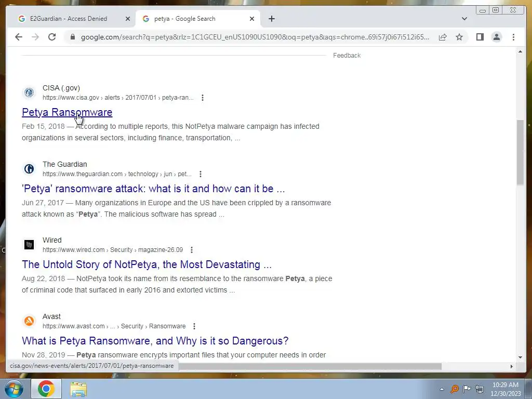Close the petya Google Search tab
Screen dimensions: 532x399
pyautogui.click(x=252, y=19)
